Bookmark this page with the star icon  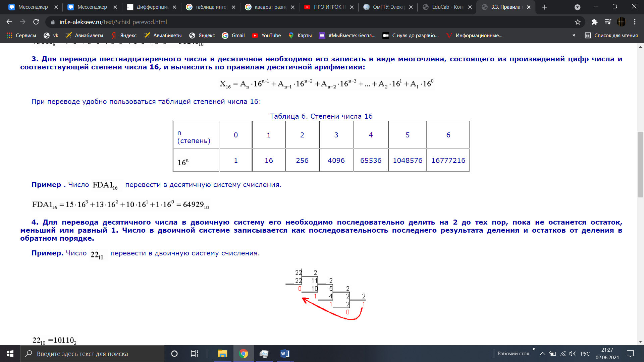tap(578, 22)
